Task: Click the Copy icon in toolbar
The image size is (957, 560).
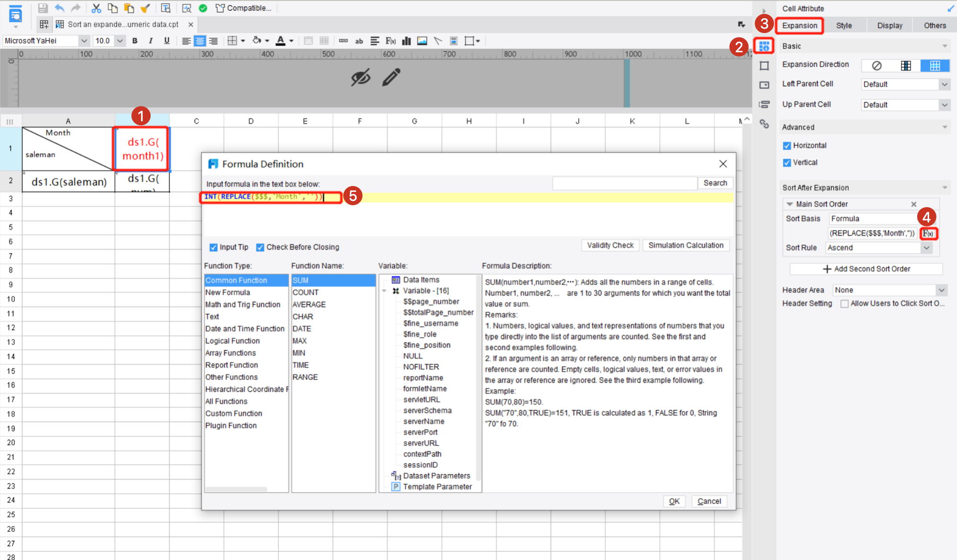Action: point(113,8)
